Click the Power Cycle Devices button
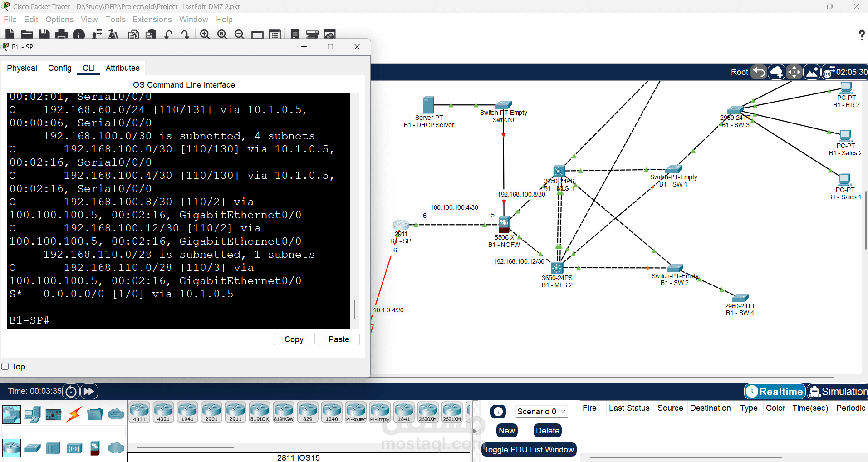This screenshot has height=462, width=868. click(71, 391)
